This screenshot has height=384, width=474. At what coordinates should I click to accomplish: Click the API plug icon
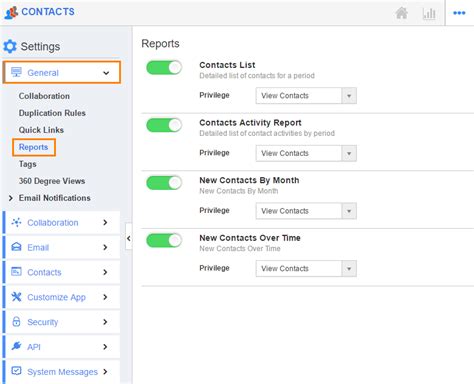point(16,346)
